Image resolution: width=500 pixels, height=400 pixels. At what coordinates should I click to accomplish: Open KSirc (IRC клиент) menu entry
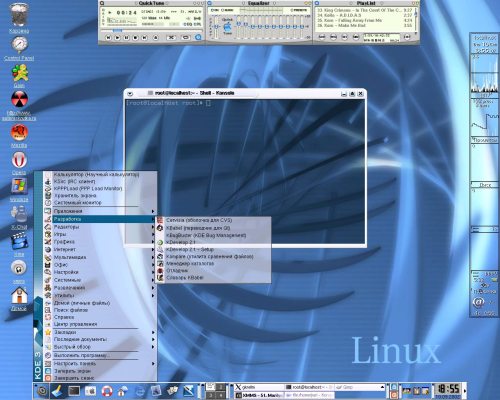100,182
